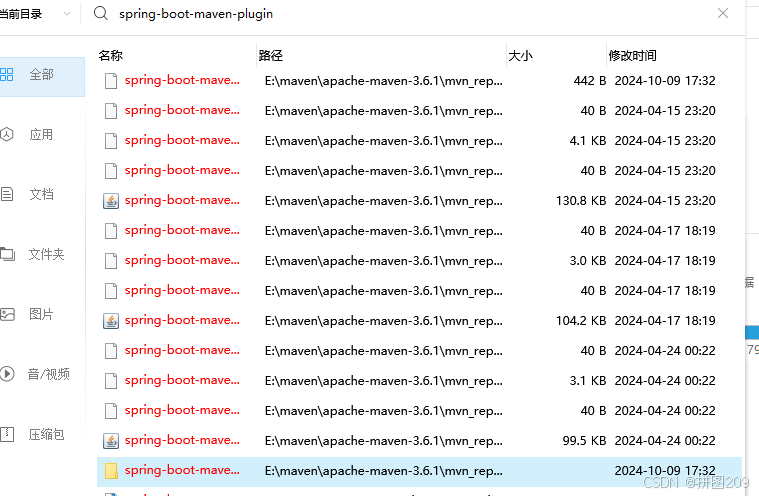Click the 99.5 KB size value
Image resolution: width=759 pixels, height=496 pixels.
tap(584, 440)
